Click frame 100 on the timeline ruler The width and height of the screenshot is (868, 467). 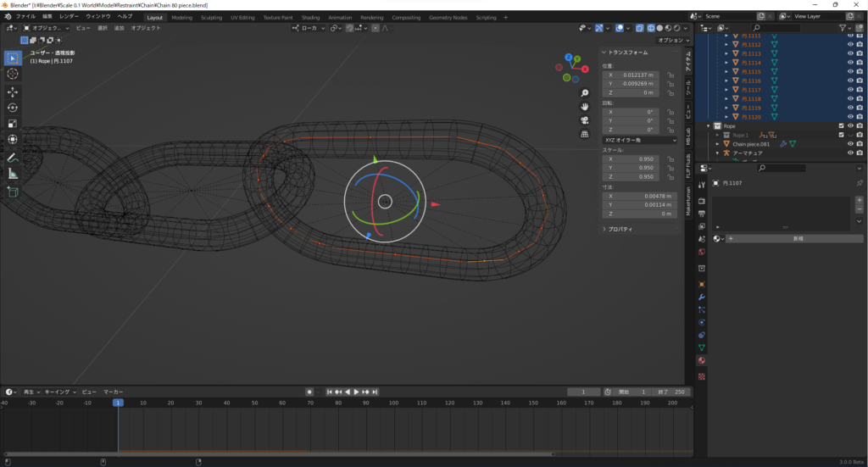point(393,403)
